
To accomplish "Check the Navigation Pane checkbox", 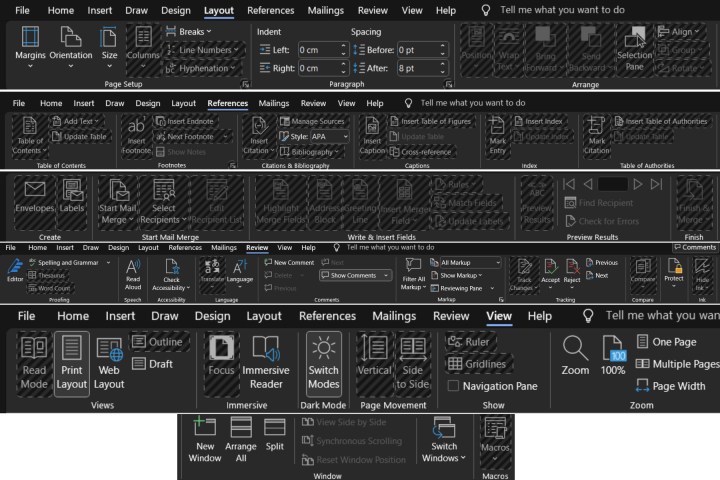I will [x=455, y=386].
